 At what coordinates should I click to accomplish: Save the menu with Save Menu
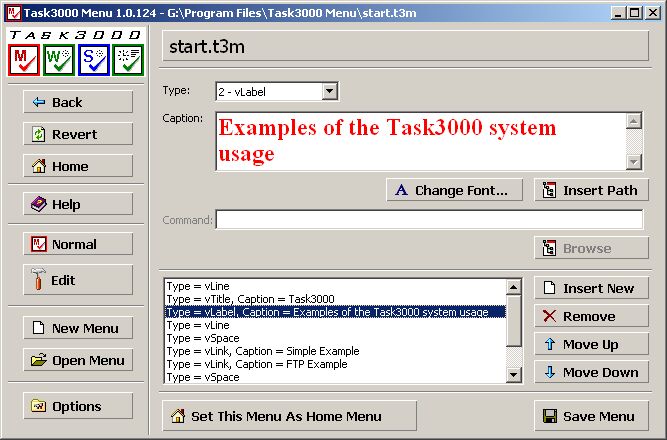pos(591,416)
